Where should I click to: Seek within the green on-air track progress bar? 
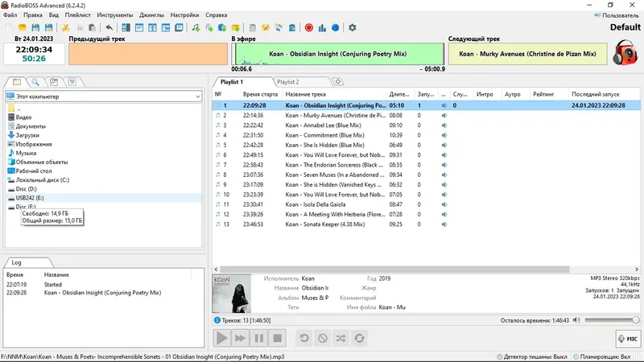point(338,54)
